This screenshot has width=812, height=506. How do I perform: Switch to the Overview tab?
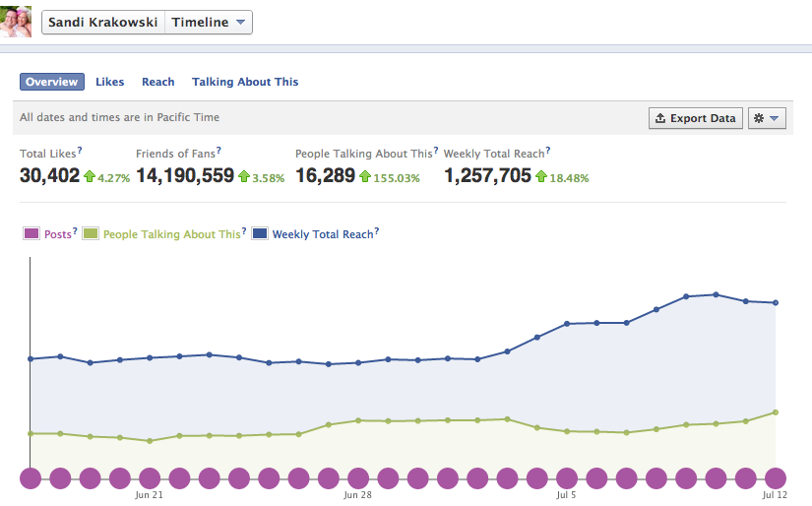pos(52,82)
